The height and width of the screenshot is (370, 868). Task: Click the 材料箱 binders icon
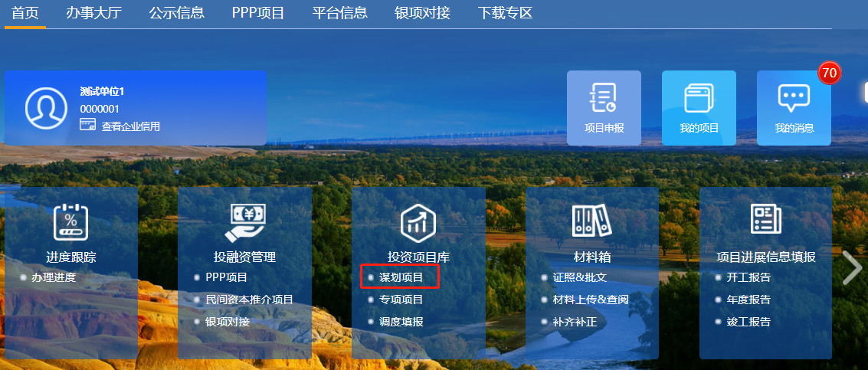[591, 221]
